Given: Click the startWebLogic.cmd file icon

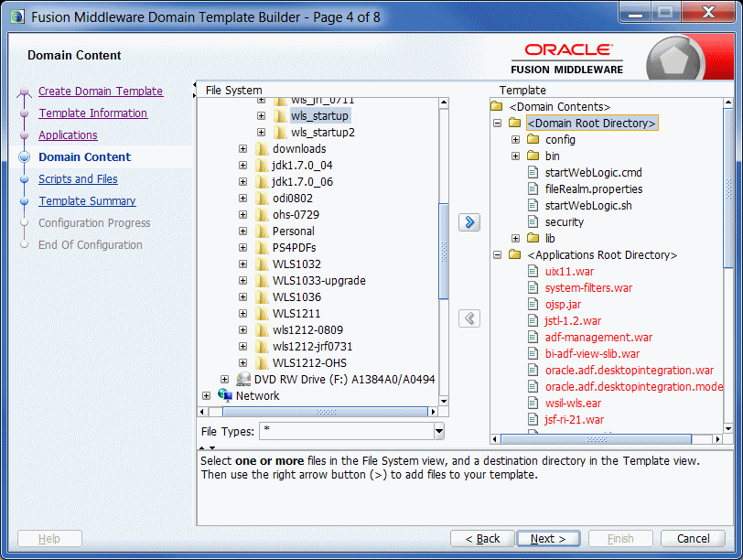Looking at the screenshot, I should click(533, 172).
